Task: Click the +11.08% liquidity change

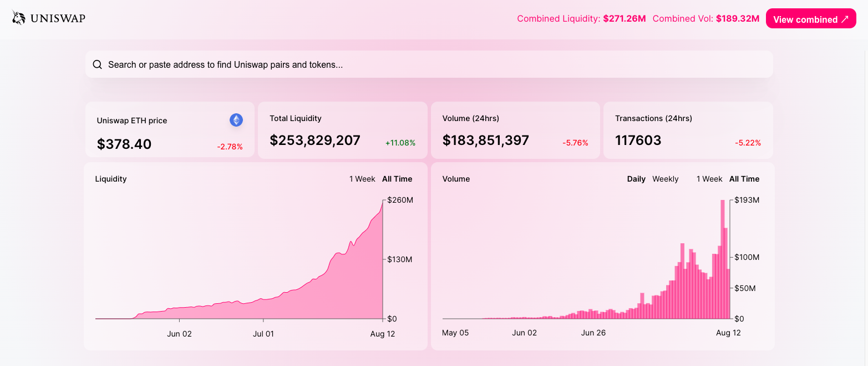Action: click(x=400, y=143)
